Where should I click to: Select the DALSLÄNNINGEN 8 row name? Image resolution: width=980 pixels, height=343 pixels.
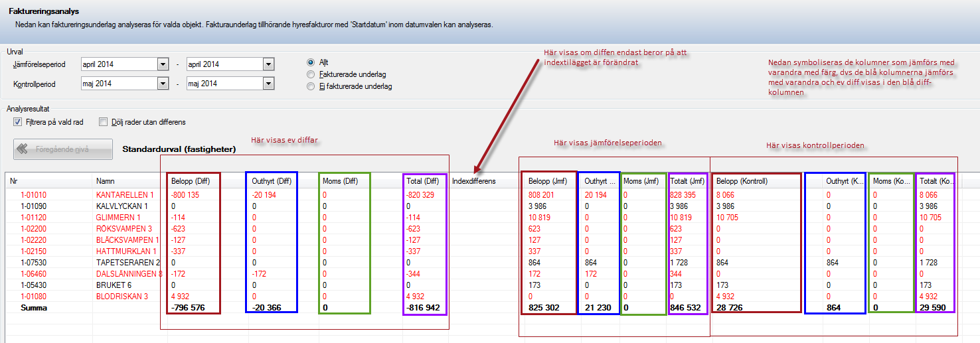129,274
